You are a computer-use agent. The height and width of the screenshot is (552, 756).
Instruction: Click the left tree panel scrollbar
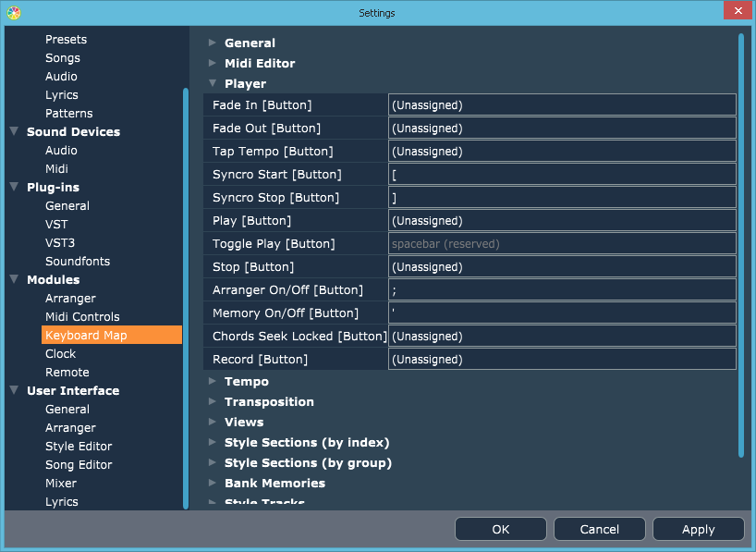click(x=186, y=299)
